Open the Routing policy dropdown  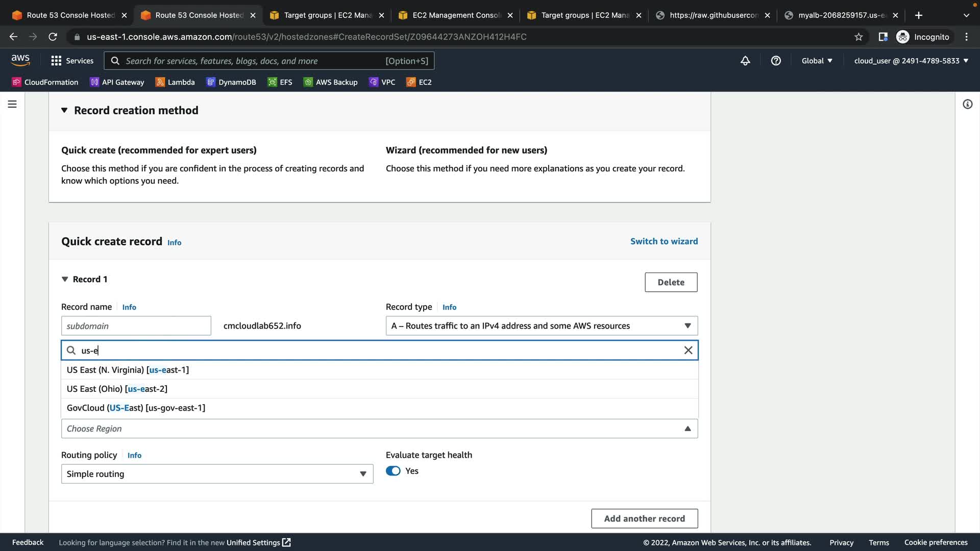(217, 474)
